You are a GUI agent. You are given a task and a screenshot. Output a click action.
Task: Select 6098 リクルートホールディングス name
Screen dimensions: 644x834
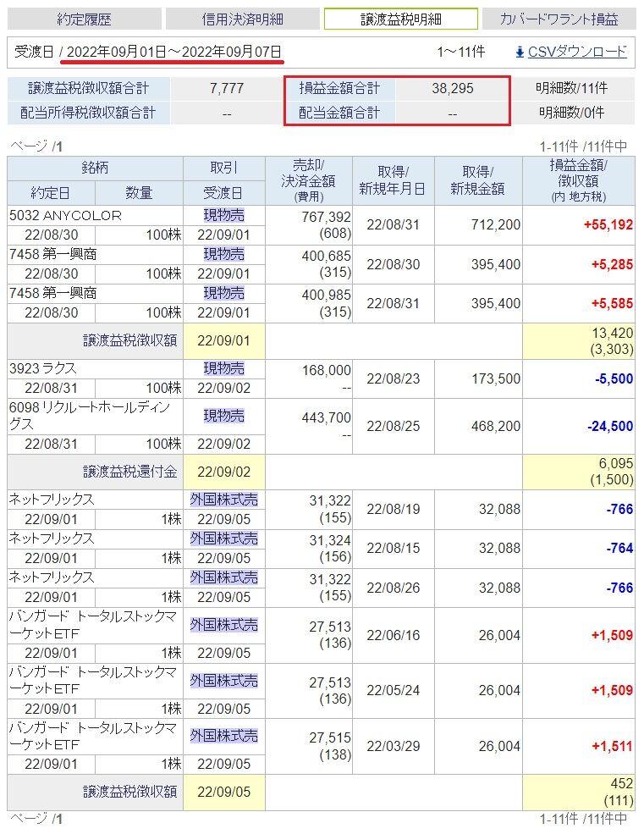tap(90, 416)
